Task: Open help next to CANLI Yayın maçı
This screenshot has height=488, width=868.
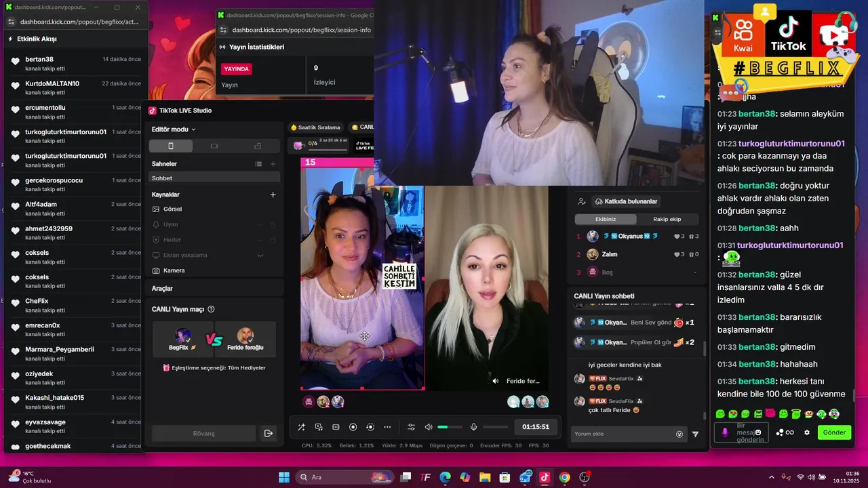Action: pos(211,309)
